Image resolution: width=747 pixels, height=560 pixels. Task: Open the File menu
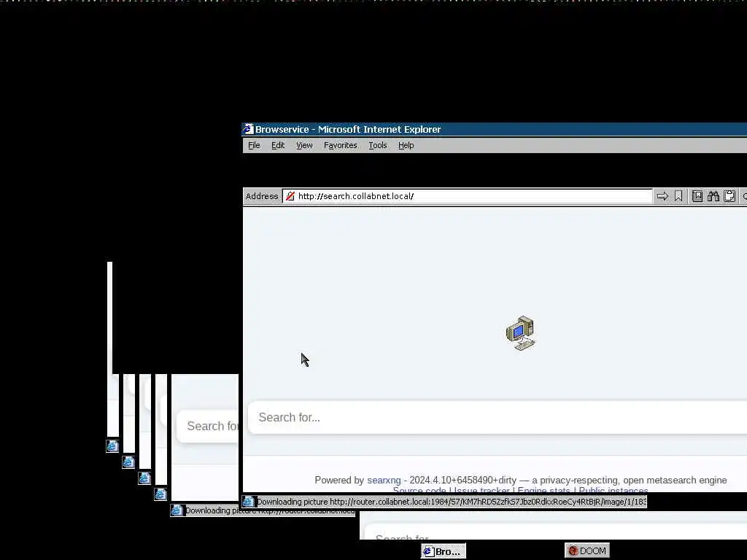(254, 145)
